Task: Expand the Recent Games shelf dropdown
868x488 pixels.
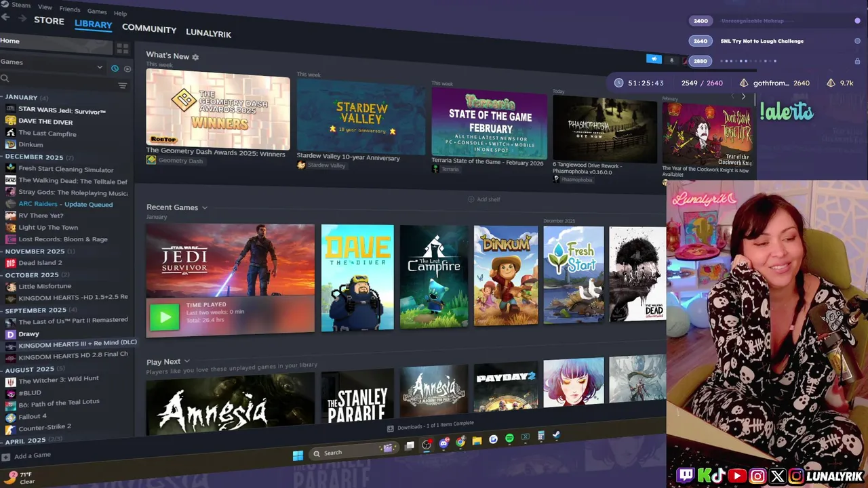Action: tap(204, 207)
